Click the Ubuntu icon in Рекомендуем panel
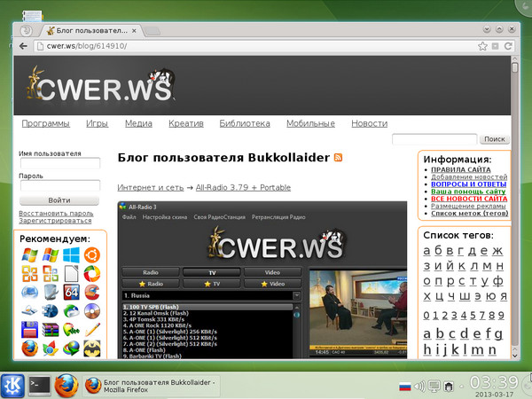The width and height of the screenshot is (532, 399). pos(91,256)
